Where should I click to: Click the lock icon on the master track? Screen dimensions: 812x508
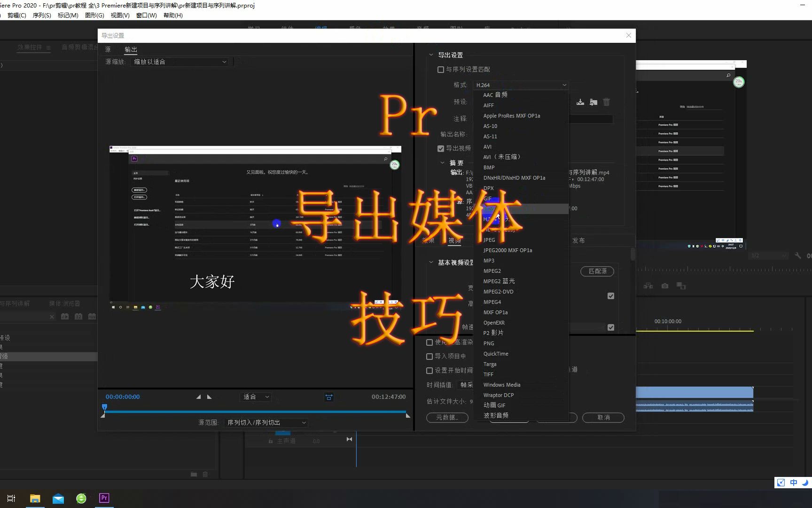271,441
